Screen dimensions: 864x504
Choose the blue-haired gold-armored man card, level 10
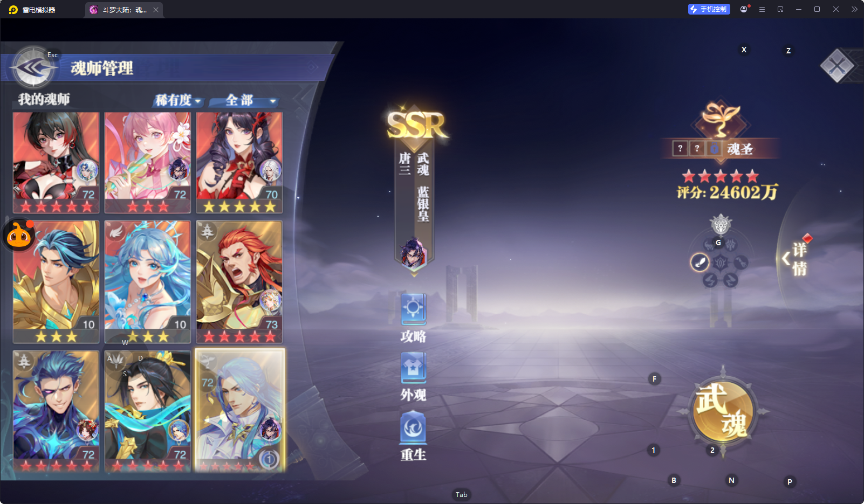(56, 282)
